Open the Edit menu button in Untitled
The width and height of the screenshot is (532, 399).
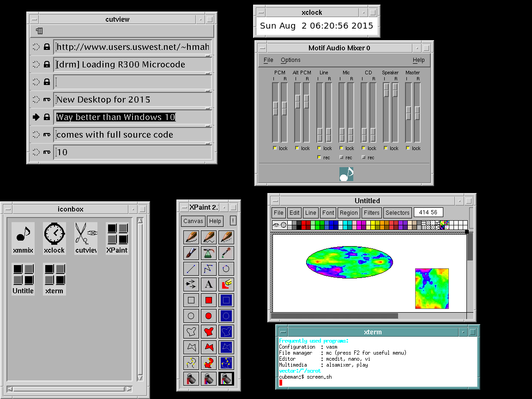(295, 213)
